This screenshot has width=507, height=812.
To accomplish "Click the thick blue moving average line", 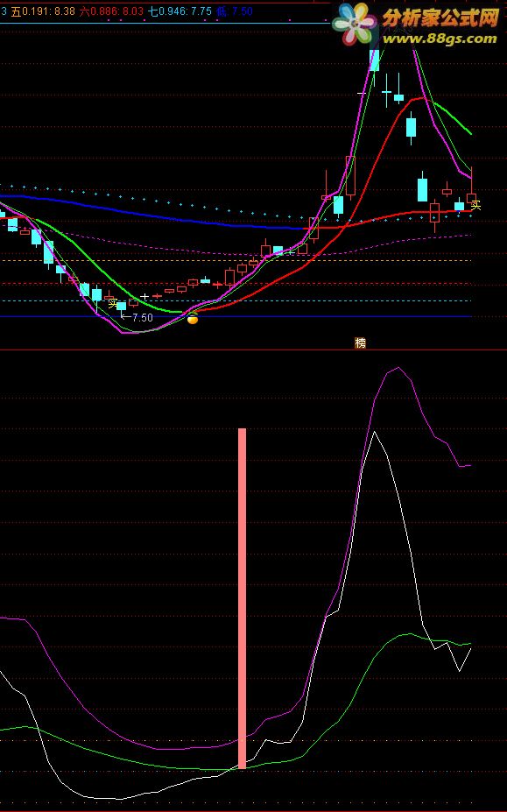I will [155, 214].
